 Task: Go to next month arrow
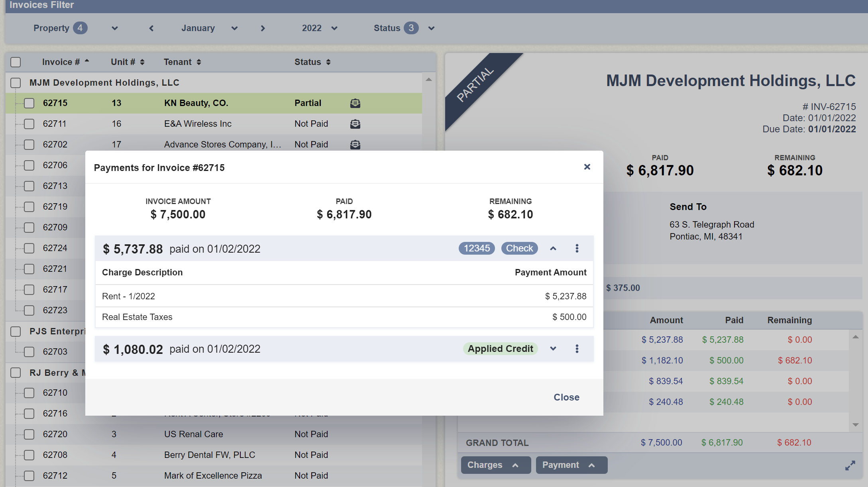point(263,28)
